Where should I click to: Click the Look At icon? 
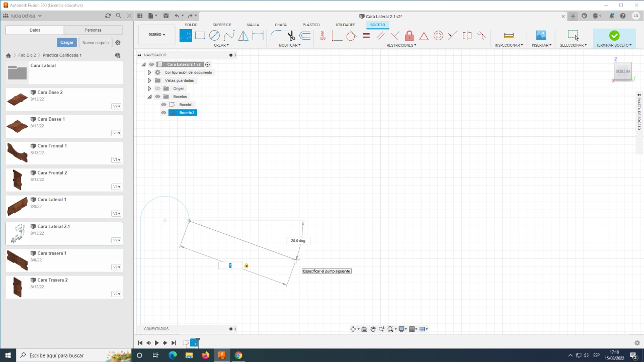pos(364,329)
